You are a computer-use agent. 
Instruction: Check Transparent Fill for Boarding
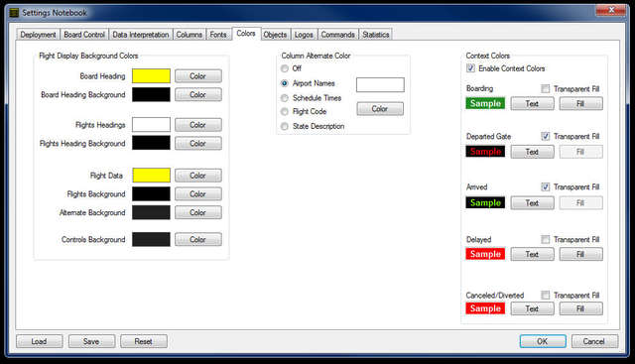[x=546, y=88]
